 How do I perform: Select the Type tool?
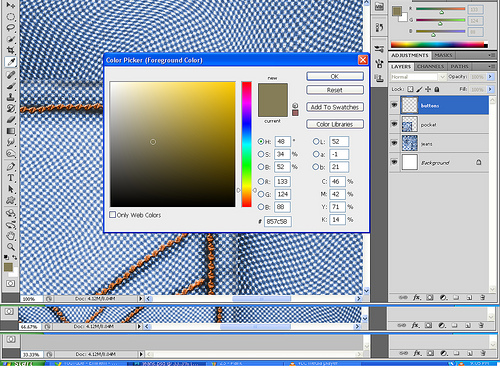pyautogui.click(x=11, y=178)
